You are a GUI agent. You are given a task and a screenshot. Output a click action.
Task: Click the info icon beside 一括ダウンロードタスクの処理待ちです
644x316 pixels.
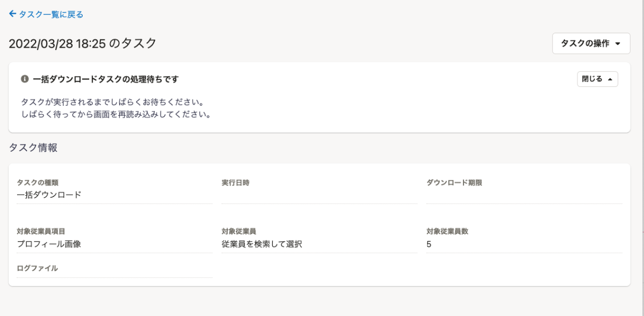click(x=25, y=79)
